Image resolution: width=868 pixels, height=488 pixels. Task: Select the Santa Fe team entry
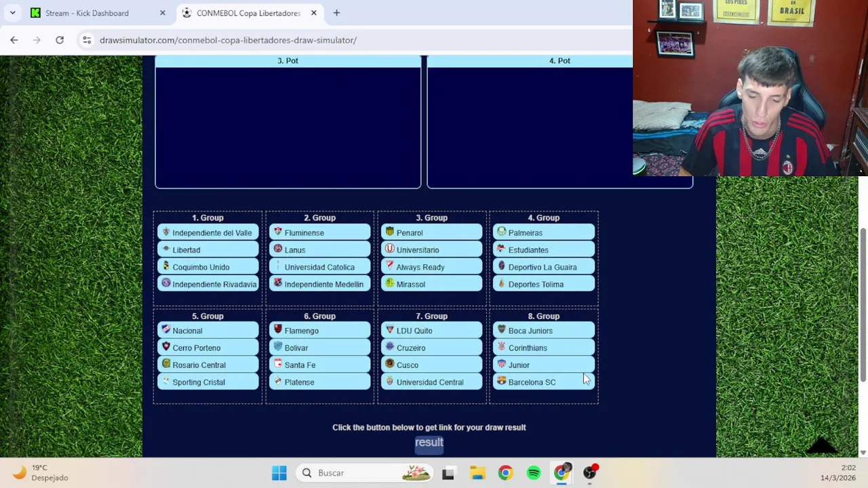pyautogui.click(x=320, y=365)
